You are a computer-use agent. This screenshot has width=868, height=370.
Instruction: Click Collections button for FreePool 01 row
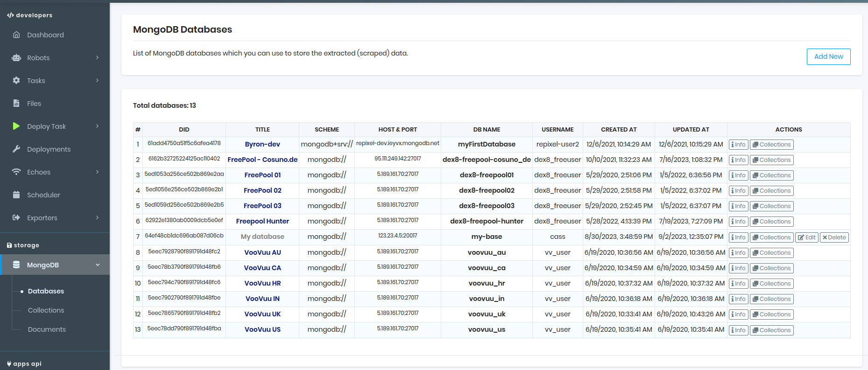[x=771, y=175]
